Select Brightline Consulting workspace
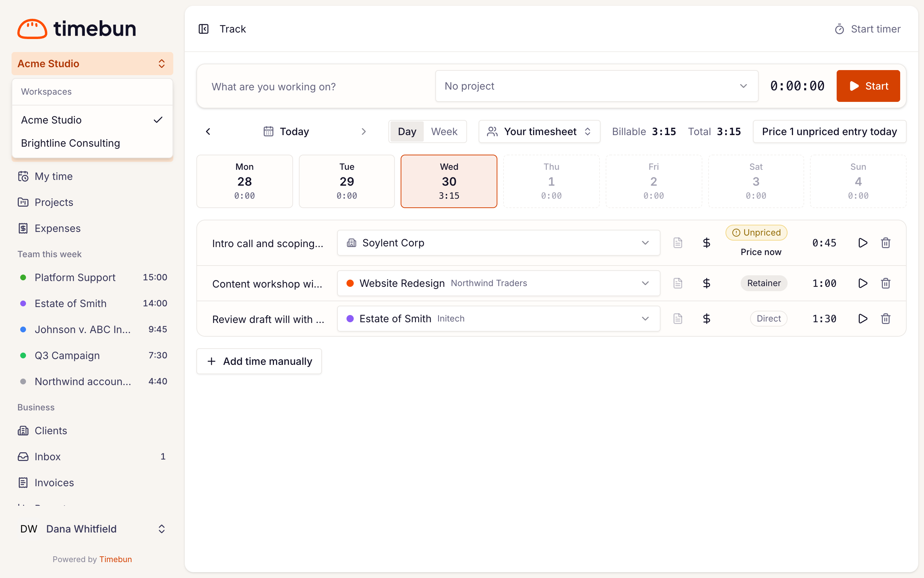 (x=92, y=143)
